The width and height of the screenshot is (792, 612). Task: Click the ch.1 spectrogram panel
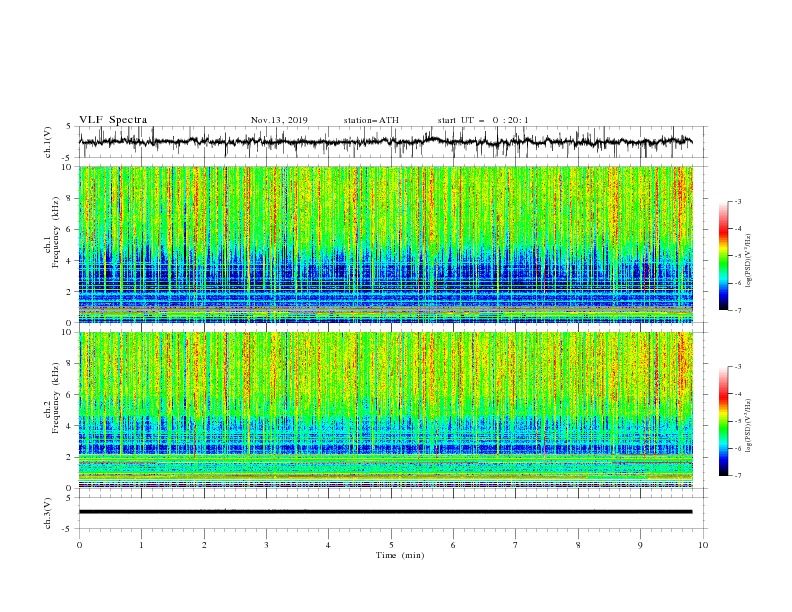coord(386,244)
